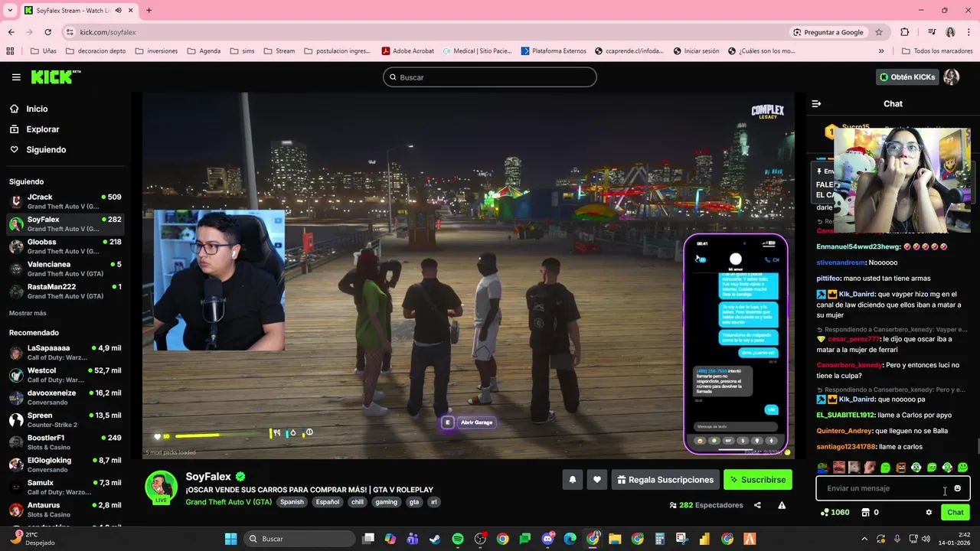
Task: Open Grand Theft Auto V category link
Action: click(228, 502)
